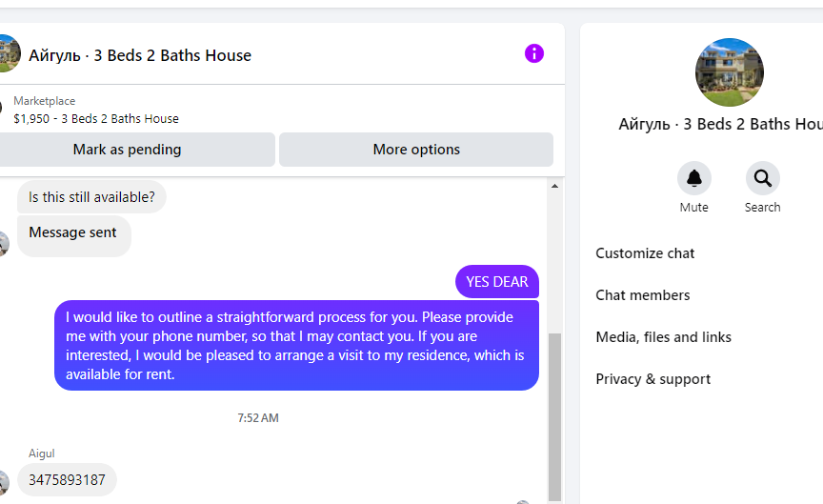Open the purple conversation information icon

coord(534,53)
